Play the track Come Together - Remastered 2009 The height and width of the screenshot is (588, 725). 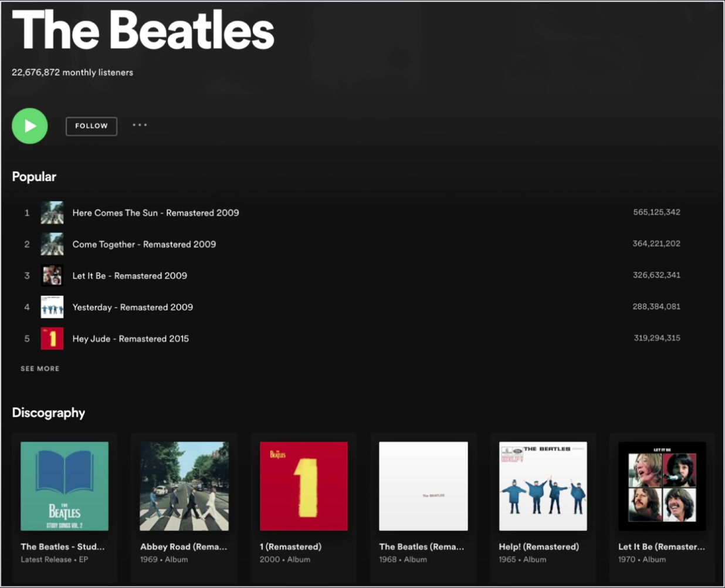point(144,244)
